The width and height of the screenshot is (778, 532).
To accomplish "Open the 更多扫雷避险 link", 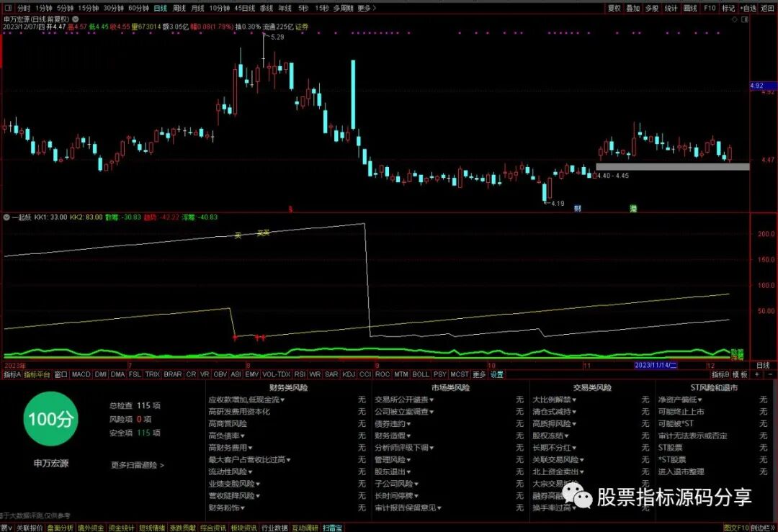I will 138,465.
